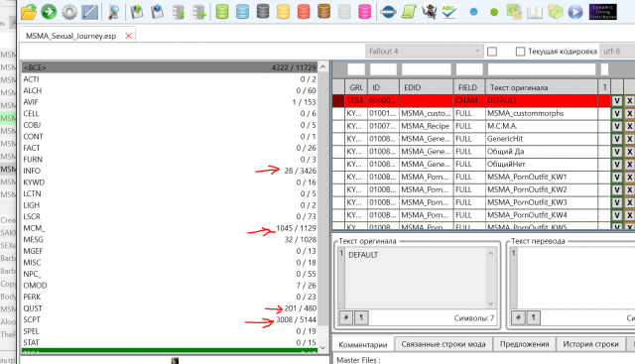Select the GenericHit table row
Viewport: 635px width, 364px height.
pyautogui.click(x=472, y=139)
